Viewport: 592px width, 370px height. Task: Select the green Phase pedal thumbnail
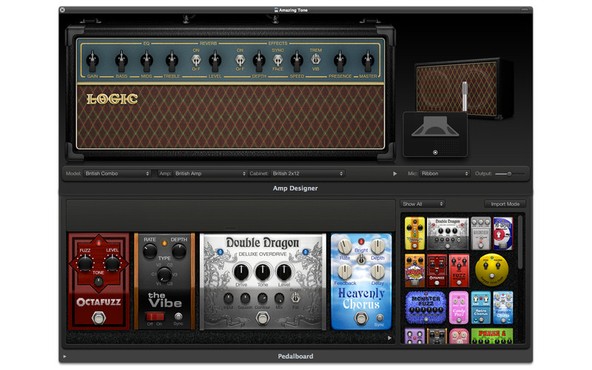click(492, 336)
